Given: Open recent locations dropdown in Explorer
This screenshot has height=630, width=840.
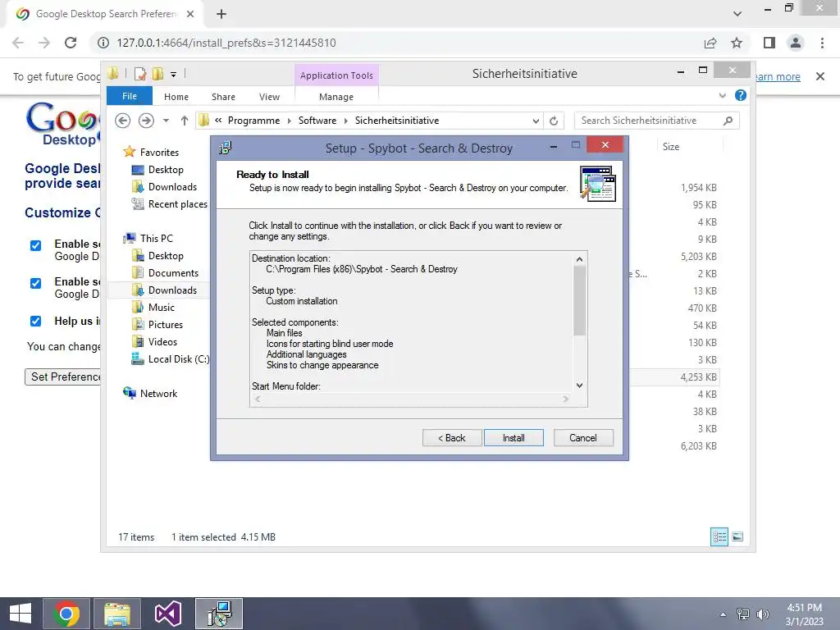Looking at the screenshot, I should tap(166, 121).
